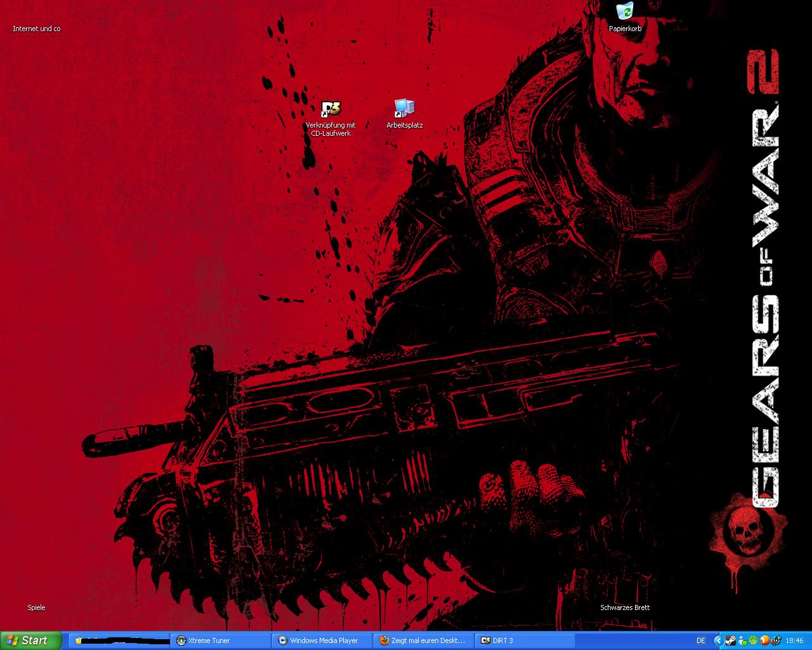Switch to Xtreme Tuner in the taskbar
Screen dimensions: 812x650
point(221,640)
